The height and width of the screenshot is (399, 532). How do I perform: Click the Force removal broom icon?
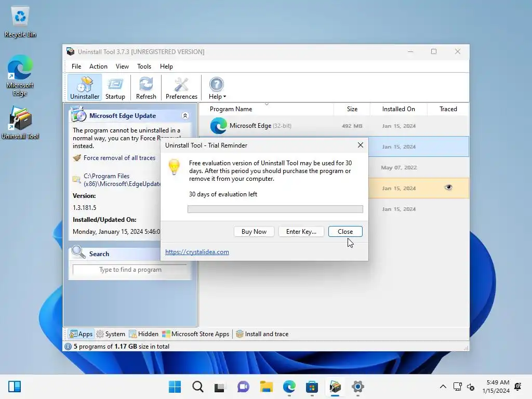tap(77, 158)
